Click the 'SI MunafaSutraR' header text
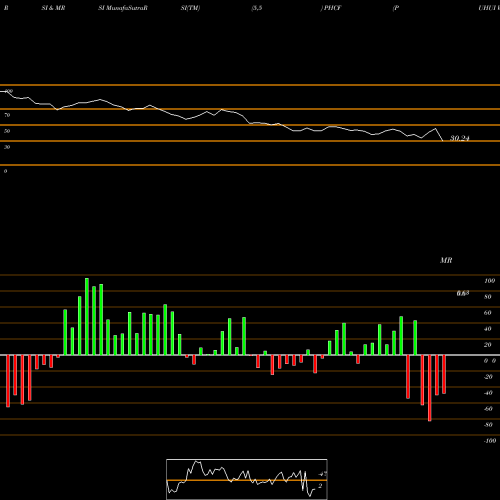Viewport: 500px width, 500px height. 123,8
